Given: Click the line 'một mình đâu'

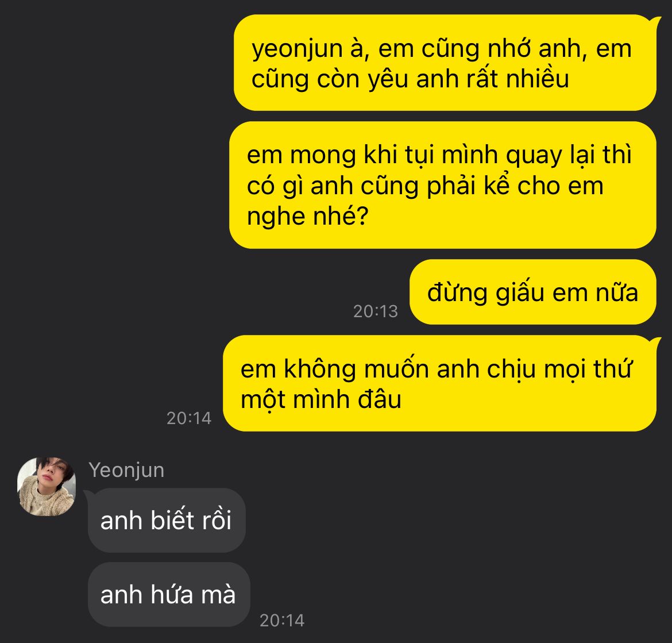Looking at the screenshot, I should (321, 399).
